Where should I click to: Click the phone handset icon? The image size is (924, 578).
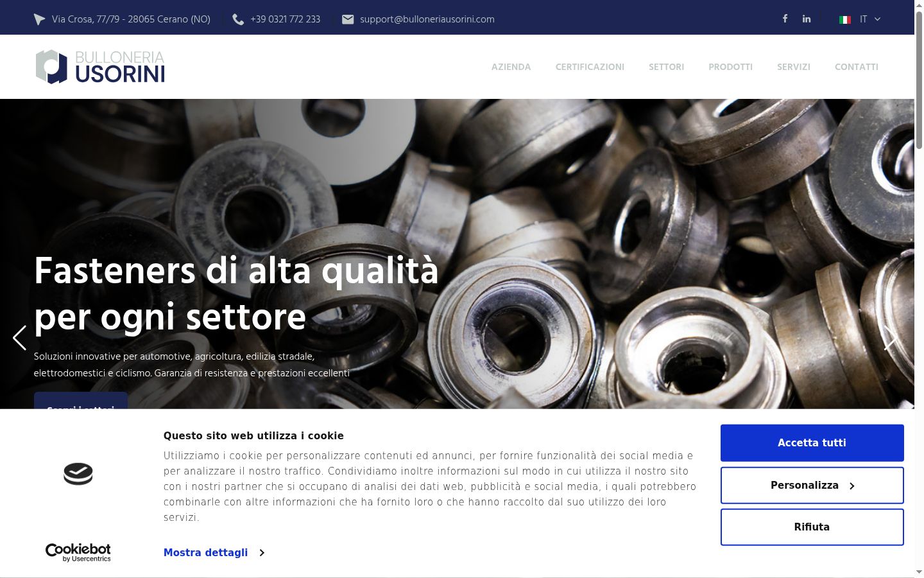coord(238,19)
